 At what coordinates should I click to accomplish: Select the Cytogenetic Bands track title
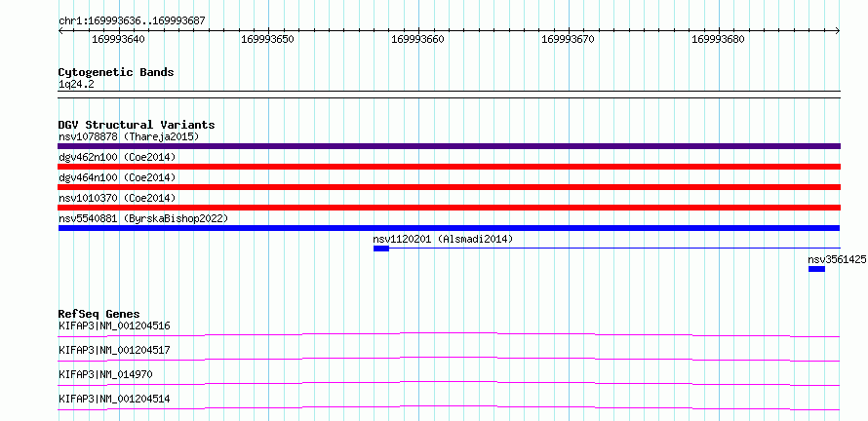(116, 72)
